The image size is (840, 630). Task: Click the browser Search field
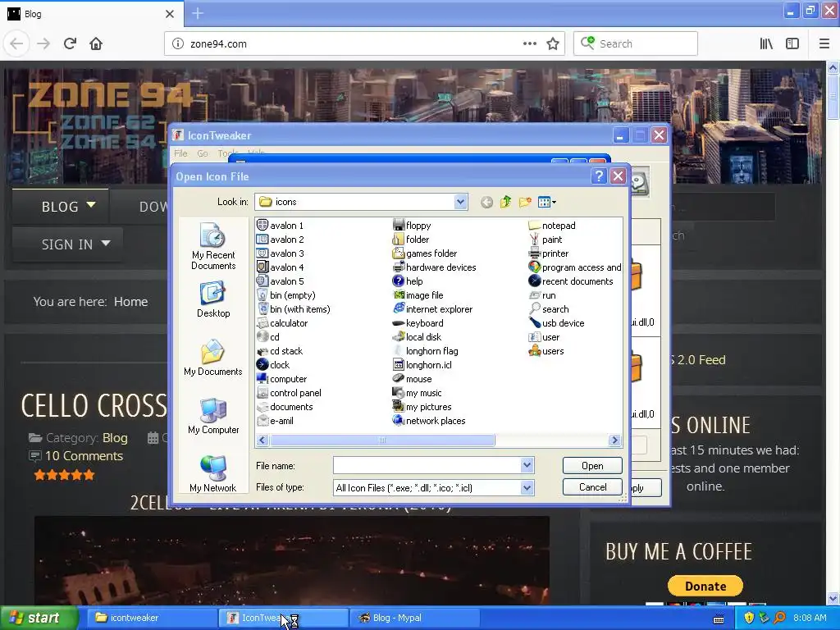(636, 43)
